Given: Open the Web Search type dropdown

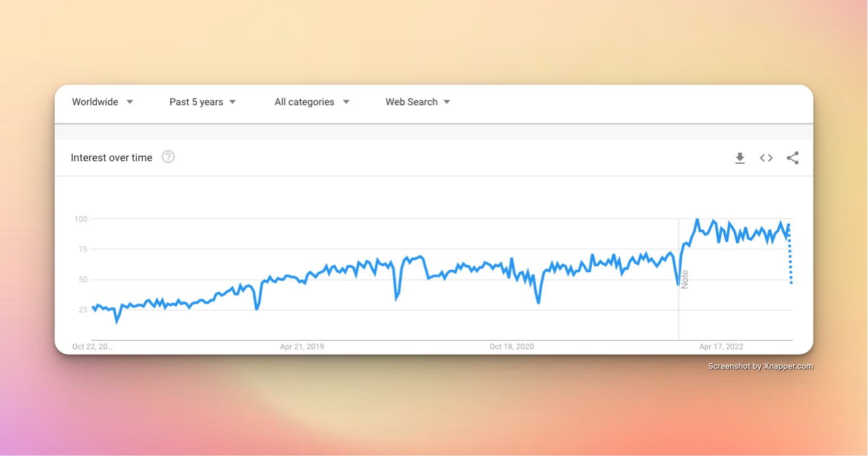Looking at the screenshot, I should (418, 102).
